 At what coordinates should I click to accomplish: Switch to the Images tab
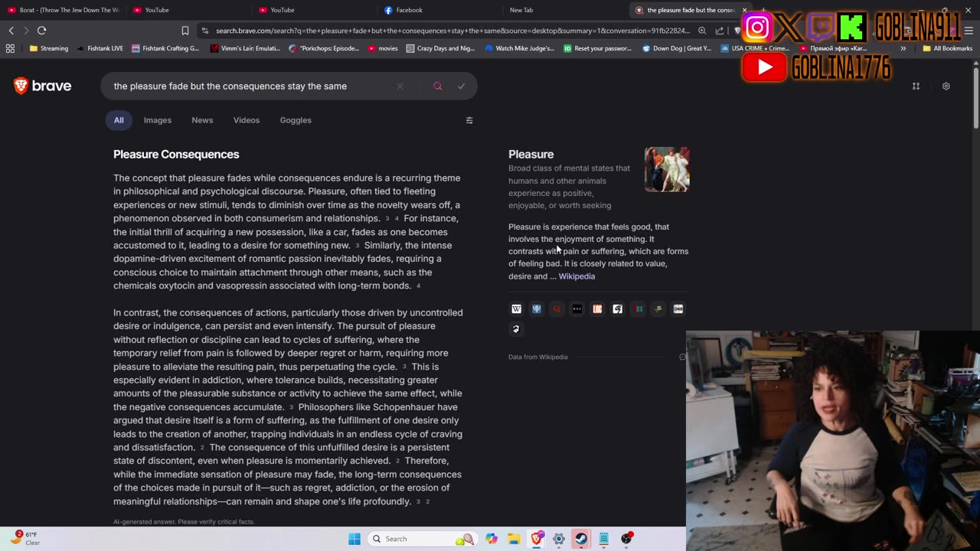coord(158,120)
